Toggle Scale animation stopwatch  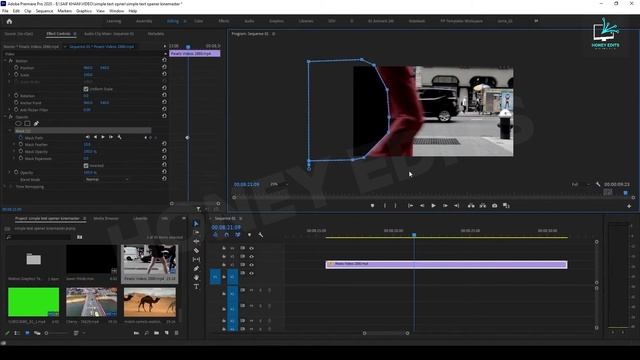tap(16, 74)
